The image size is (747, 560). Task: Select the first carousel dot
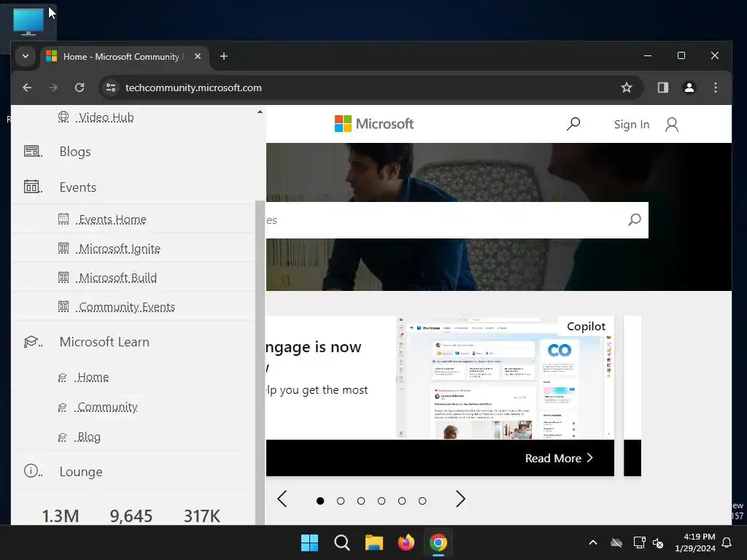[320, 501]
